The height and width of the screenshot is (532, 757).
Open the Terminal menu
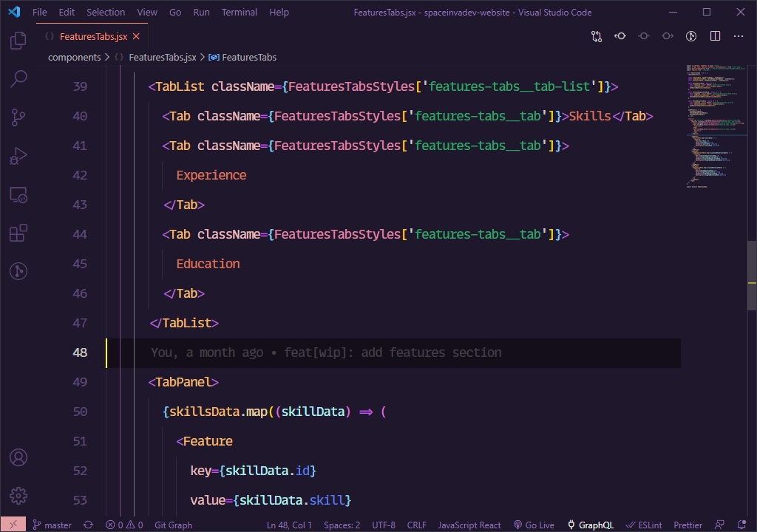click(240, 12)
